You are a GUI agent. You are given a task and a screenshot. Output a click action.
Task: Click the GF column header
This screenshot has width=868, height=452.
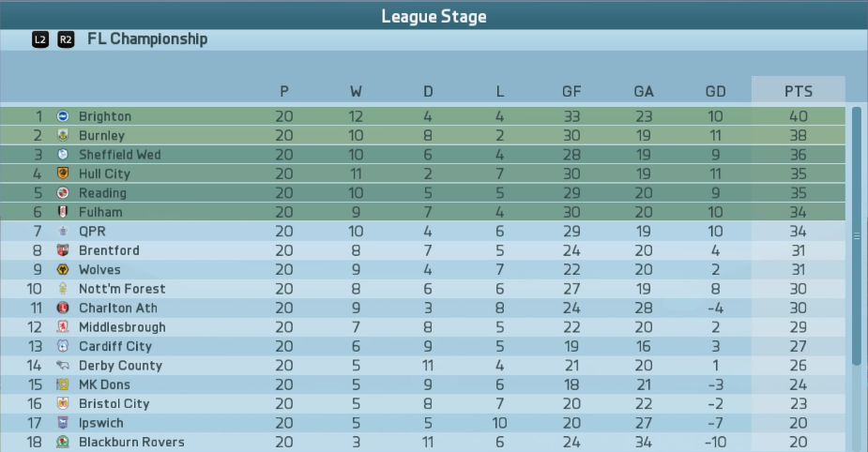(x=571, y=91)
